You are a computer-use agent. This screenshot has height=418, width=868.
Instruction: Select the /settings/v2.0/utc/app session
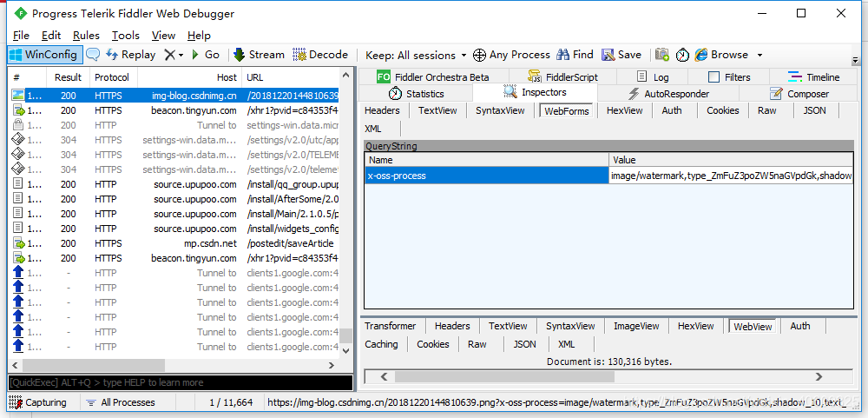pos(174,140)
